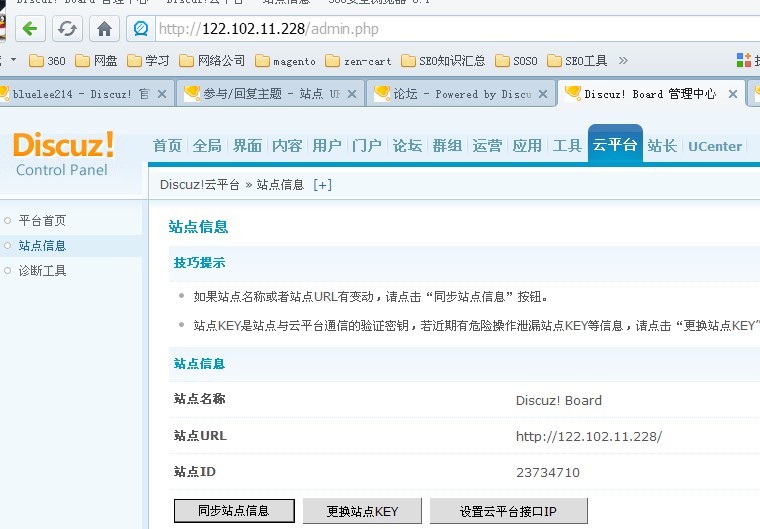Click the 更换站点KEY button
The image size is (760, 529).
[362, 511]
